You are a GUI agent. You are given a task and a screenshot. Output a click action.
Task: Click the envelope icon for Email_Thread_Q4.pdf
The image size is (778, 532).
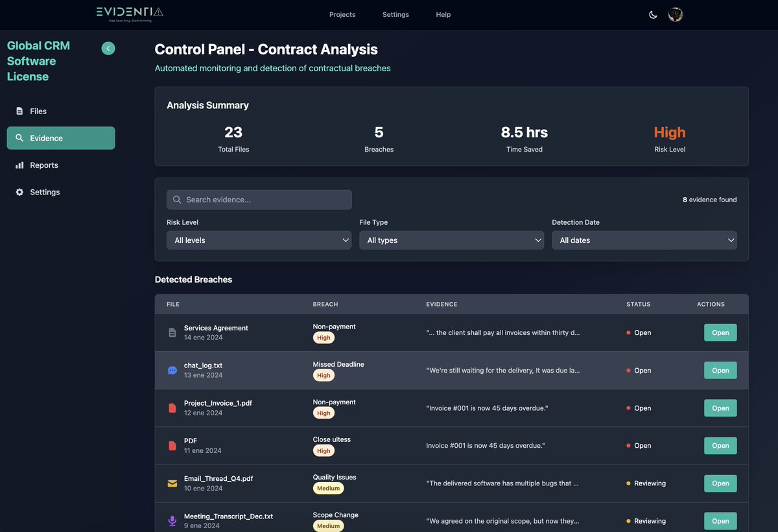(172, 483)
